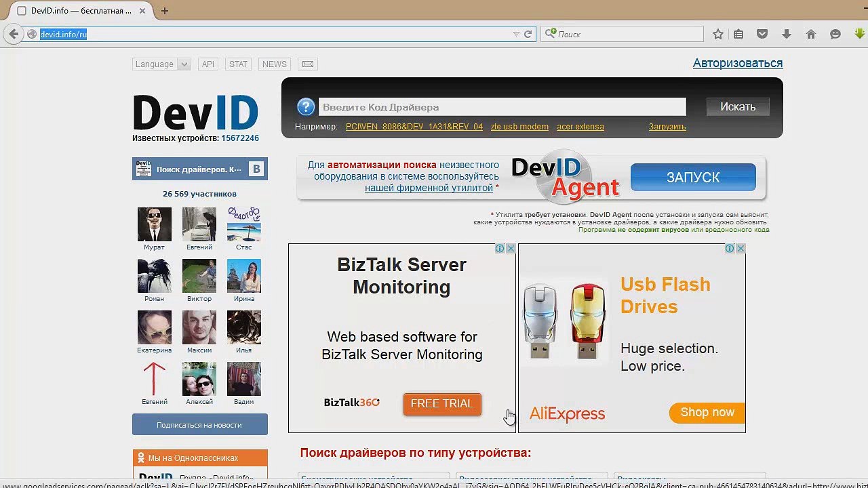Viewport: 868px width, 488px height.
Task: Click the AdChoices info icon on AliExpress ad
Action: coord(730,249)
